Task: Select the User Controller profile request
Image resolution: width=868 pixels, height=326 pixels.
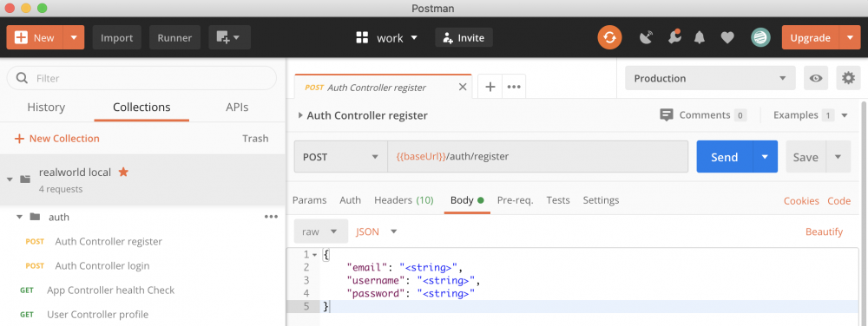Action: [x=97, y=315]
